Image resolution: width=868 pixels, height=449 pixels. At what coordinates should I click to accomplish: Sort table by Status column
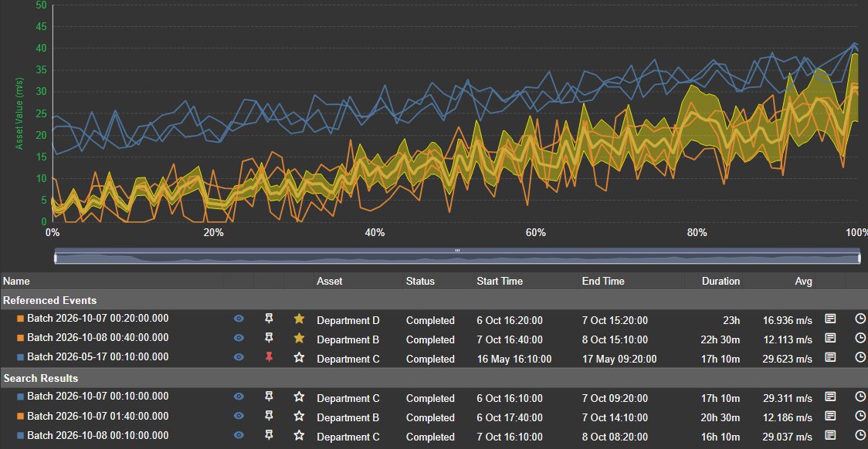420,281
